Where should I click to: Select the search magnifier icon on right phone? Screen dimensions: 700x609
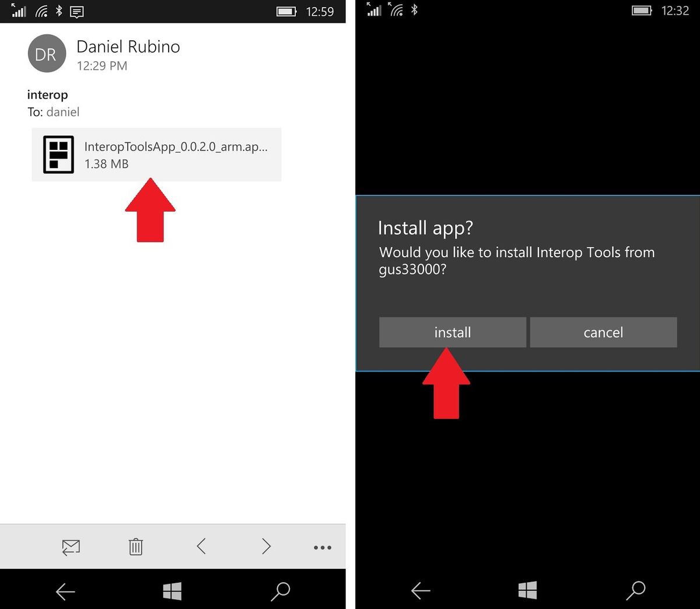coord(636,591)
